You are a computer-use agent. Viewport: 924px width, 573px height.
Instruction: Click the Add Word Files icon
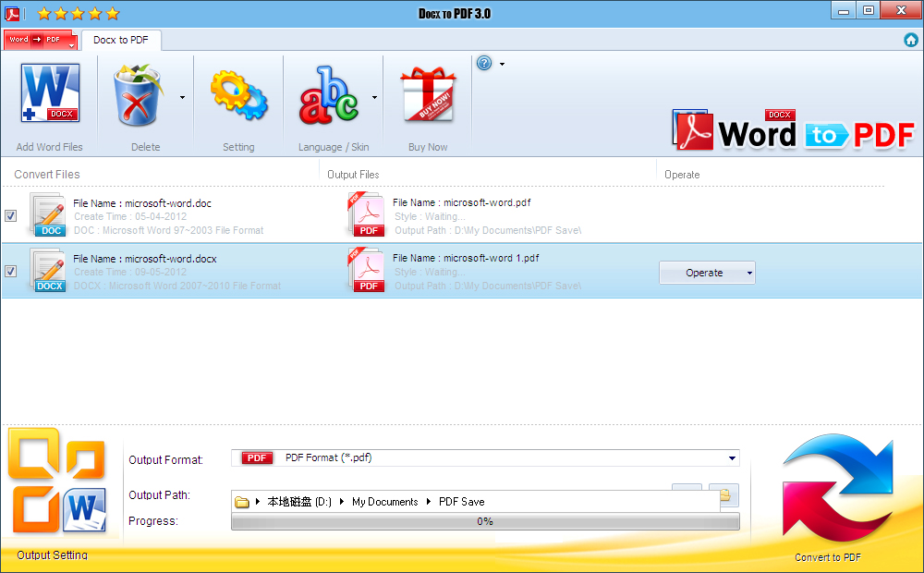tap(50, 93)
